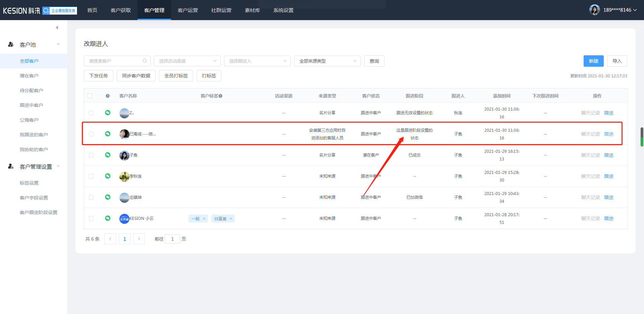This screenshot has width=644, height=314.
Task: Collapse the left sidebar with arrow icon
Action: click(x=57, y=27)
